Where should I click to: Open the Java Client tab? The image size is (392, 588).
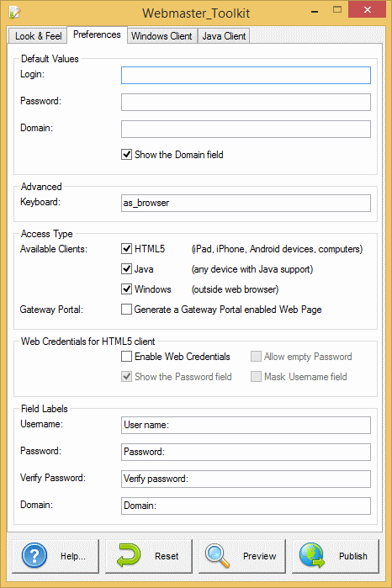tap(224, 36)
